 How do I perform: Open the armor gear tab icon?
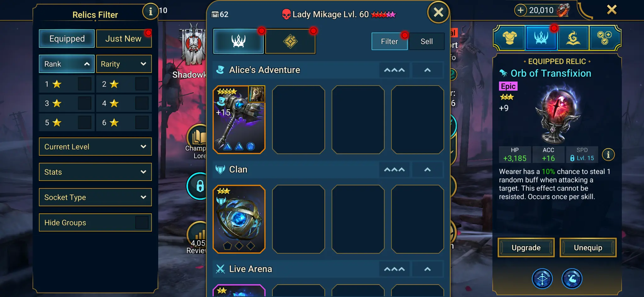coord(510,38)
